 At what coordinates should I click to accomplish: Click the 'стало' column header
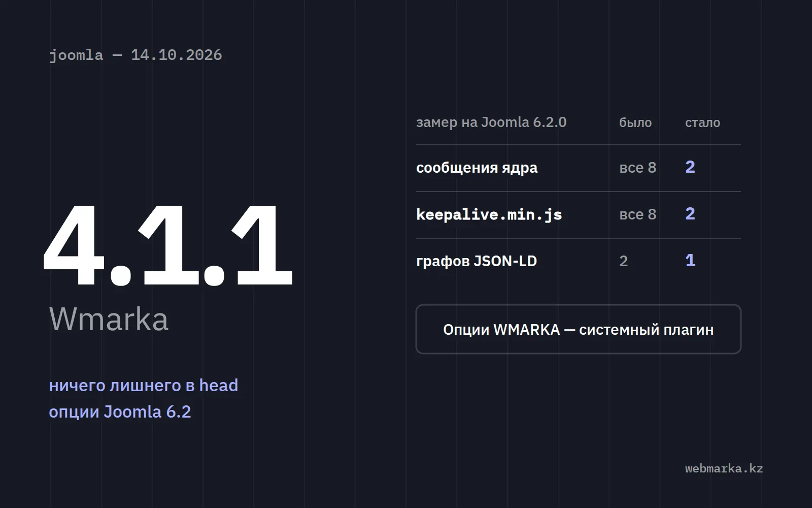coord(702,122)
